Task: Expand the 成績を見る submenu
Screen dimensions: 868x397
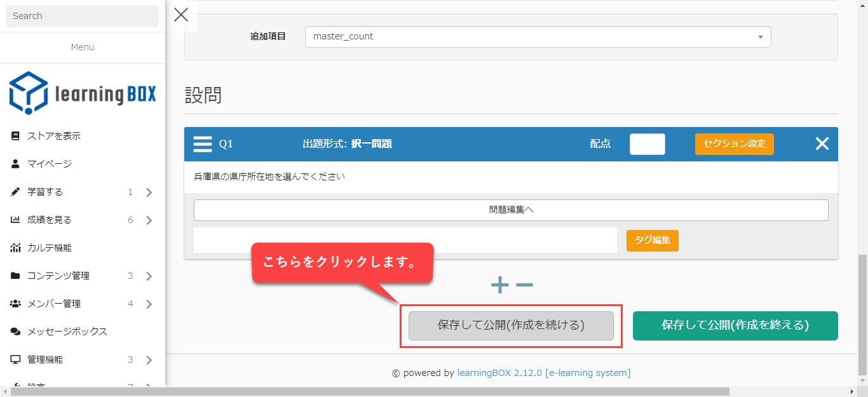Action: [149, 220]
